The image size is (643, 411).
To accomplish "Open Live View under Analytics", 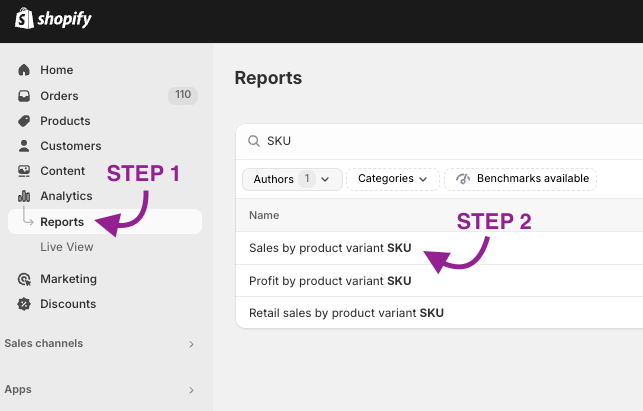I will click(x=66, y=247).
